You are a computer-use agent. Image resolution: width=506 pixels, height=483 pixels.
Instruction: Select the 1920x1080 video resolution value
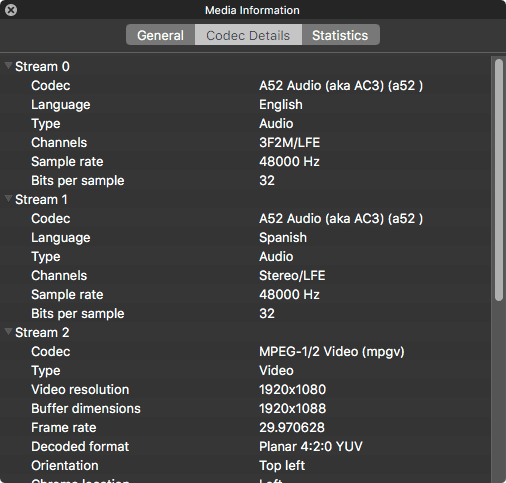[x=292, y=390]
